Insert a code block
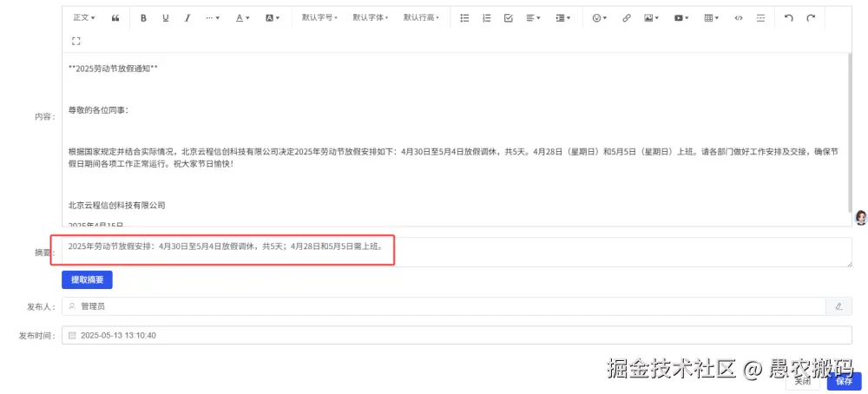 point(739,17)
